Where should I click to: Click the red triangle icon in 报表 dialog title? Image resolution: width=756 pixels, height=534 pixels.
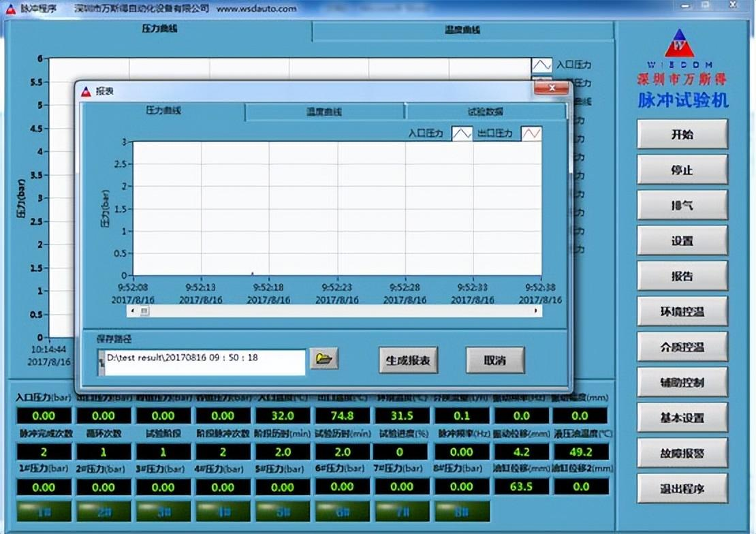(x=86, y=92)
